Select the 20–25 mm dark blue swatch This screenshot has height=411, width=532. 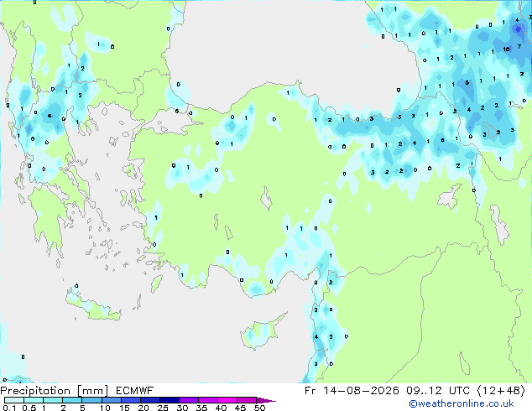pos(150,400)
